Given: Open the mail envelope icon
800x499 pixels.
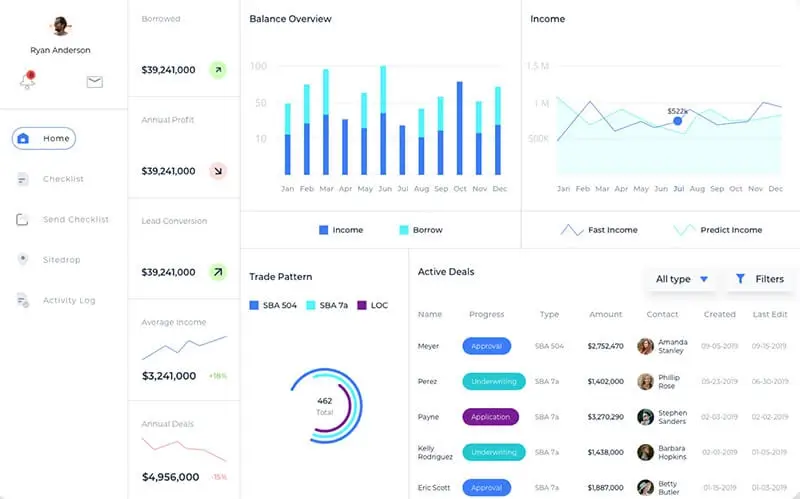Looking at the screenshot, I should (95, 82).
